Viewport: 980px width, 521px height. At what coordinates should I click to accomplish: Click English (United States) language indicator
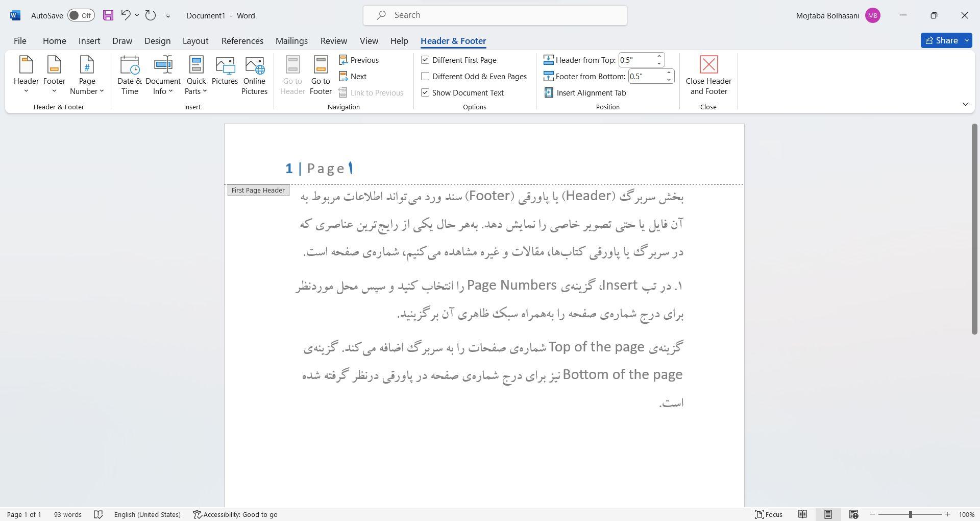point(147,514)
